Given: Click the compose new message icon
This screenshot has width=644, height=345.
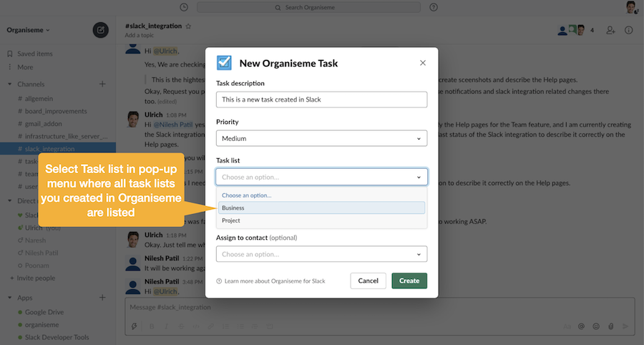Looking at the screenshot, I should point(101,30).
